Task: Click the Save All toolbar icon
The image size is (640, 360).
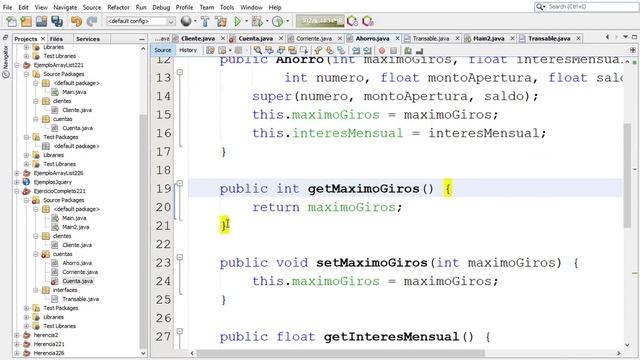Action: tap(57, 21)
